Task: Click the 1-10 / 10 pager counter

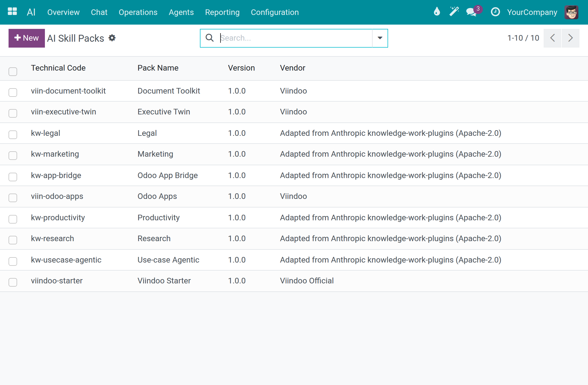Action: pos(523,38)
